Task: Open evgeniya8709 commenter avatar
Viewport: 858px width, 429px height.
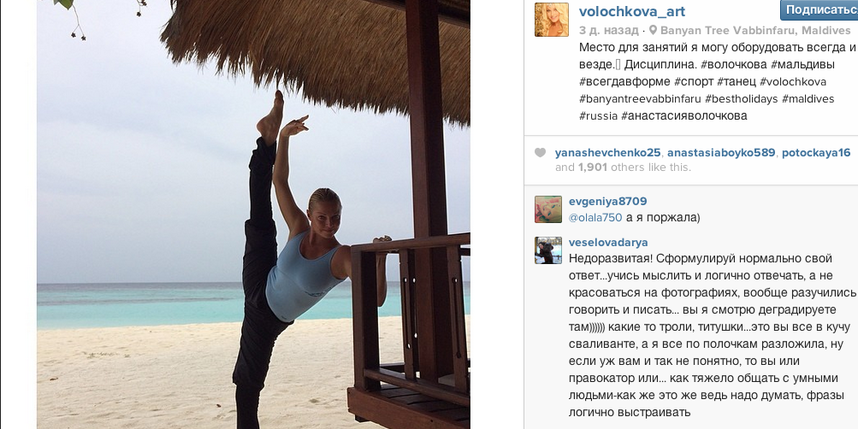Action: pos(548,209)
